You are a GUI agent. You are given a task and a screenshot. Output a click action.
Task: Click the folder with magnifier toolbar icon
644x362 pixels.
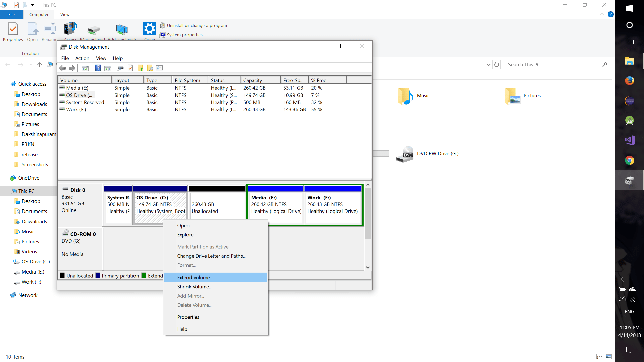click(150, 68)
